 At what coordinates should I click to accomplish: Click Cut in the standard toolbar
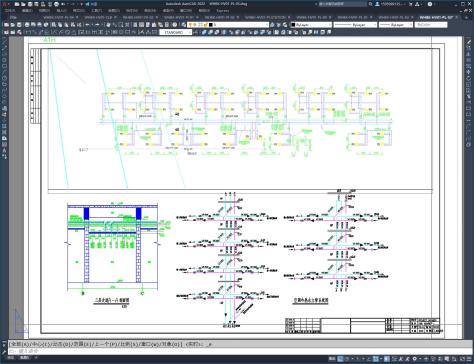point(54,25)
